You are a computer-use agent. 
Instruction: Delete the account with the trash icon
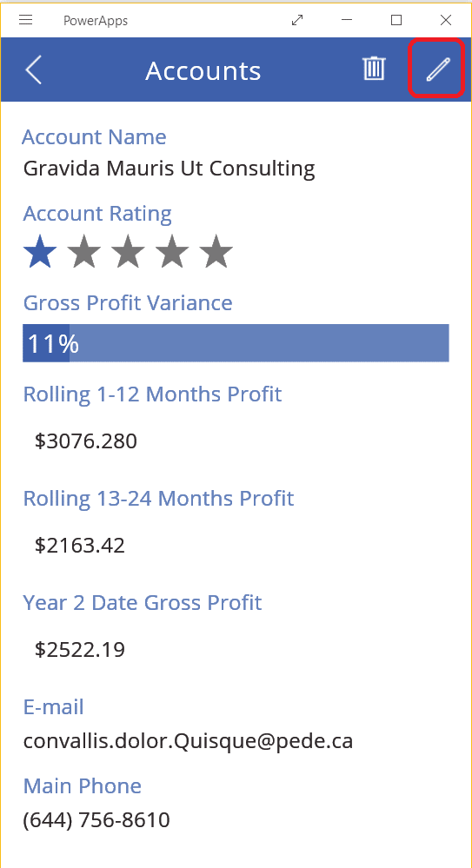374,69
